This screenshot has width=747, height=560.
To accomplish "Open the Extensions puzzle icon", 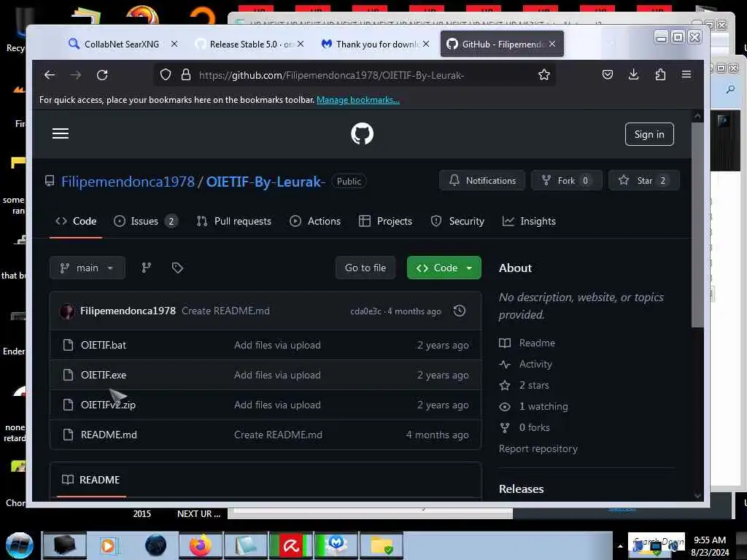I will point(660,74).
